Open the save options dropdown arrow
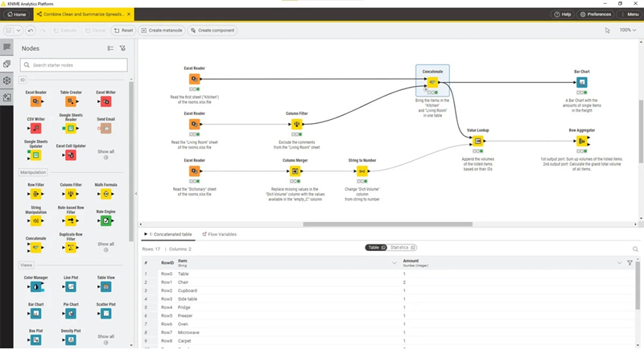644x354 pixels. [x=18, y=31]
